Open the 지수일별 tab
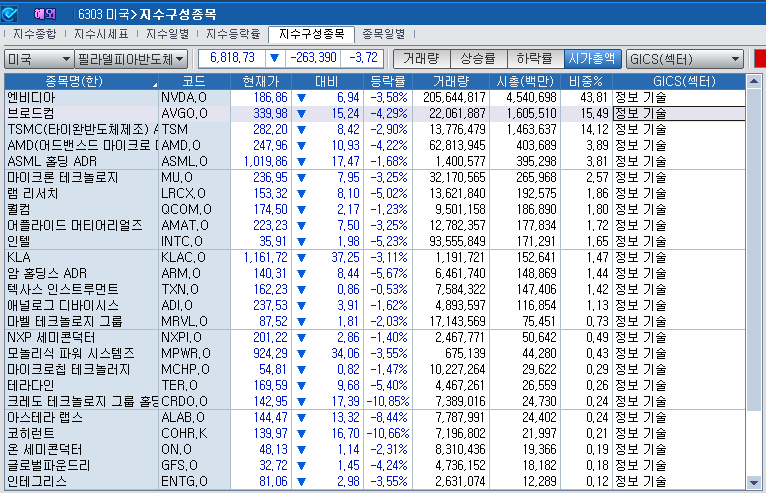Image resolution: width=766 pixels, height=493 pixels. [167, 34]
